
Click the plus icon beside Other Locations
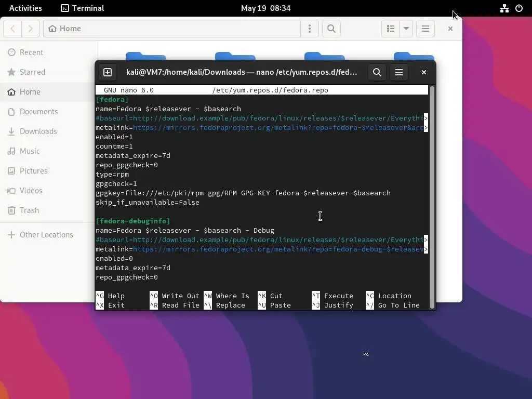point(11,235)
